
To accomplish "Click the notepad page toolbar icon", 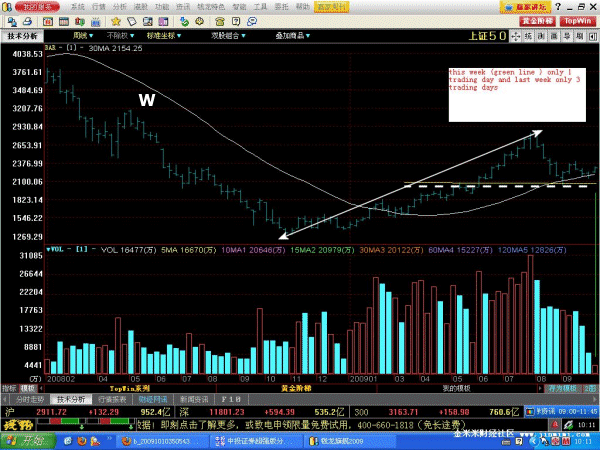I will 132,21.
